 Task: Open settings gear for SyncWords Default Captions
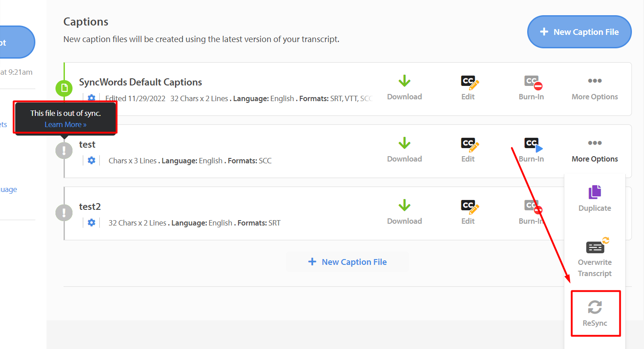point(91,98)
